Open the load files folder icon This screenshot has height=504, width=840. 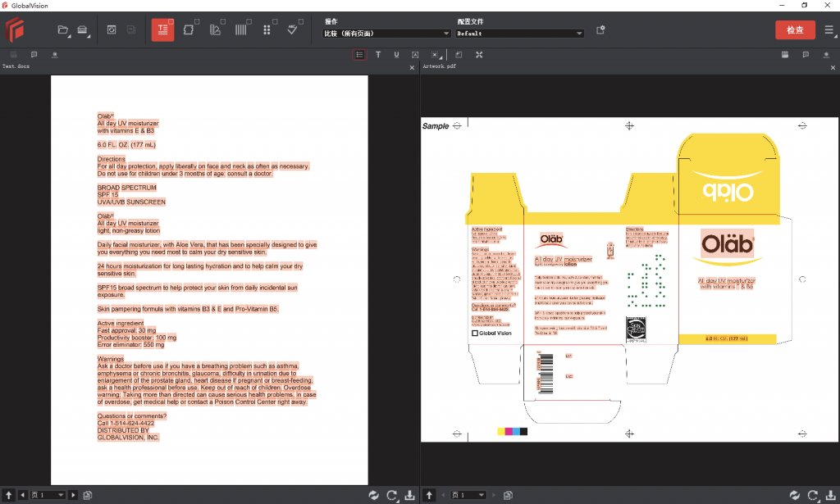pyautogui.click(x=63, y=30)
